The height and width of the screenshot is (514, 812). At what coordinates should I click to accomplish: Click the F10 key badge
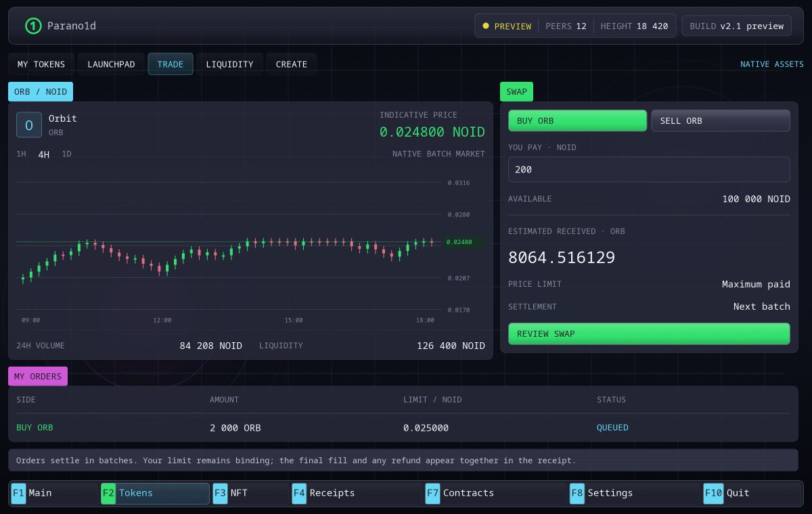[x=713, y=493]
